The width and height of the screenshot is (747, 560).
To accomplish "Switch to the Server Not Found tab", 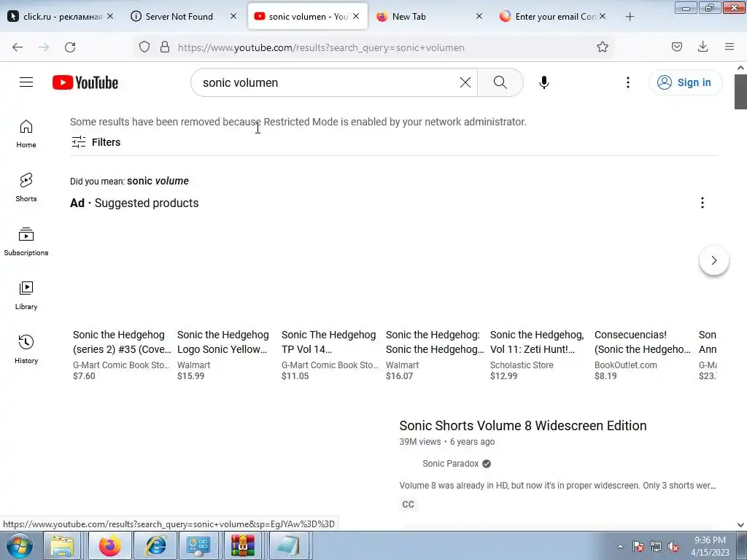I will [179, 16].
